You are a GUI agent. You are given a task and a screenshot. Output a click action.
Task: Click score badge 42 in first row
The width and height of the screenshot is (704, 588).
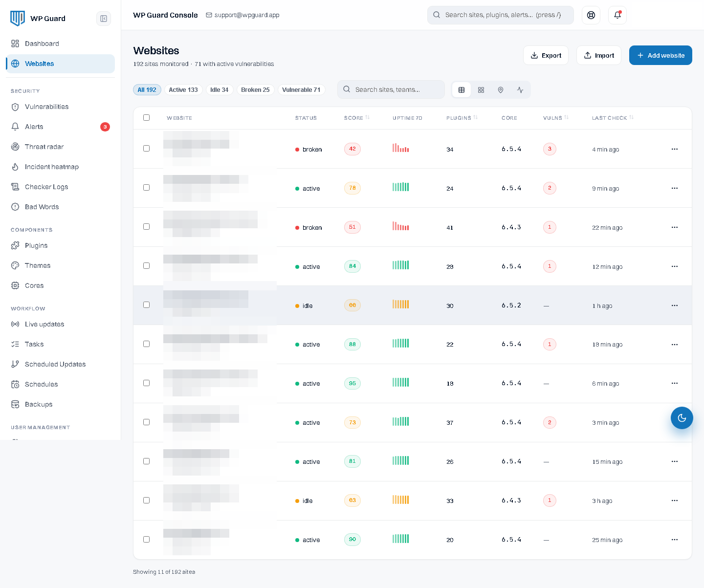pos(352,149)
